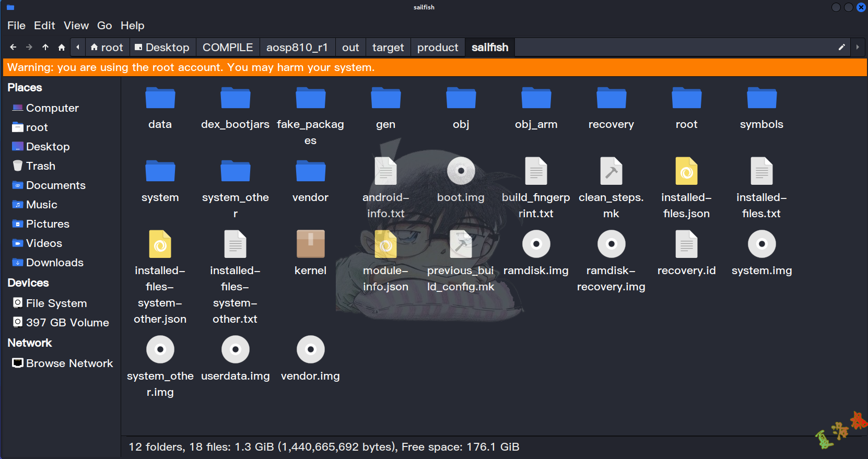Go up to the parent folder
Screen dimensions: 868x459
[45, 48]
